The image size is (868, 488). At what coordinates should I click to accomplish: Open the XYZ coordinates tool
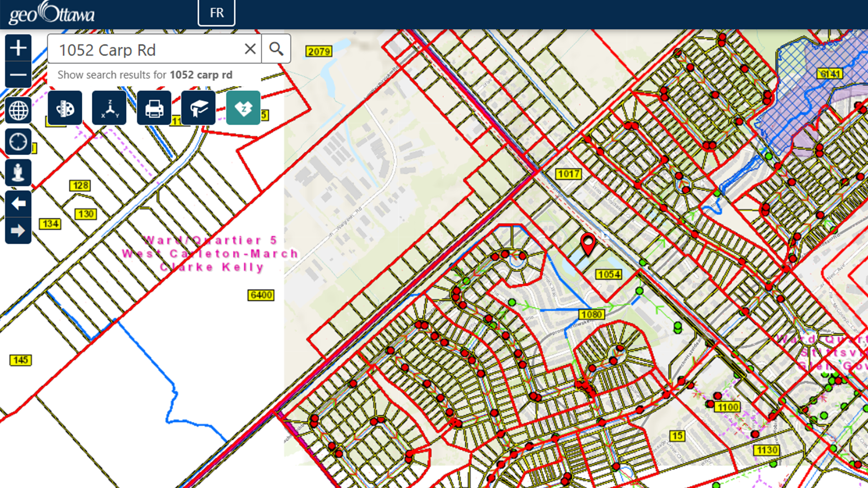click(x=109, y=108)
